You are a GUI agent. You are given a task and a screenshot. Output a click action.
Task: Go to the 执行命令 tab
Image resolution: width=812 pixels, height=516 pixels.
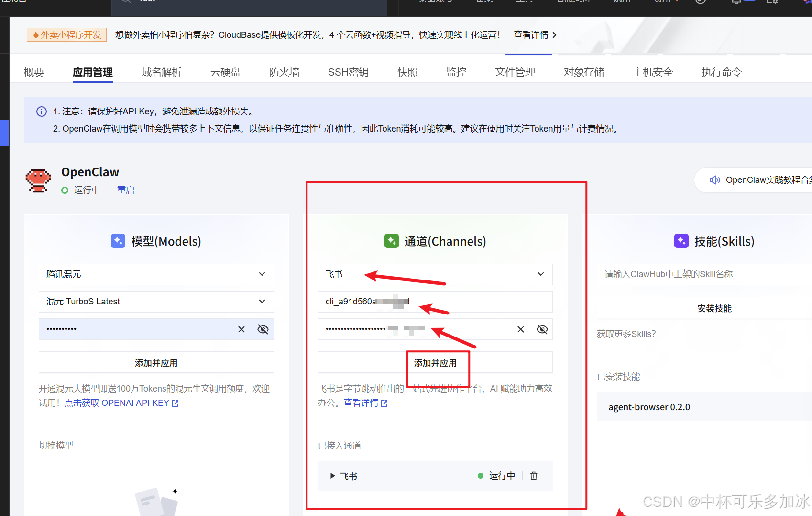pyautogui.click(x=722, y=72)
